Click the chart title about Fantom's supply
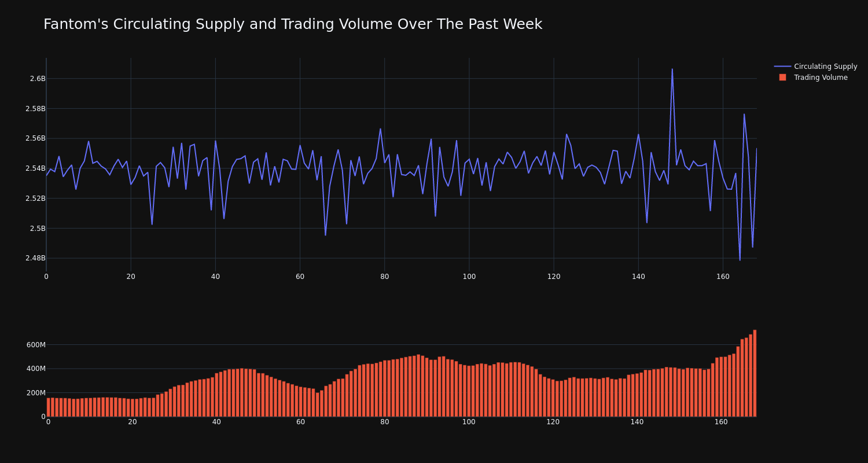The image size is (868, 463). click(x=293, y=24)
